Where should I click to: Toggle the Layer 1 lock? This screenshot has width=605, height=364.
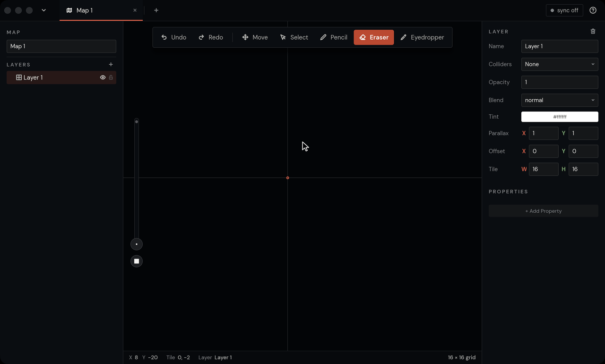click(x=111, y=78)
